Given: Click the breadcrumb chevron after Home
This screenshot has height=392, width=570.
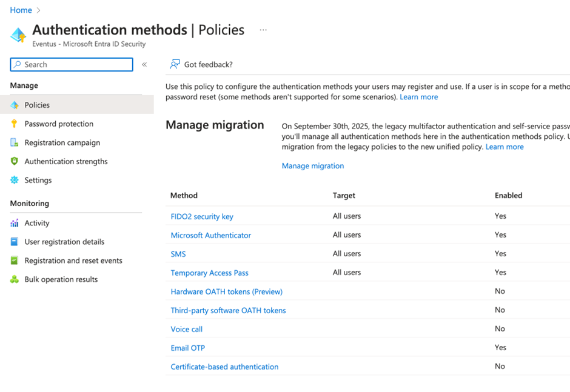Looking at the screenshot, I should click(x=39, y=10).
